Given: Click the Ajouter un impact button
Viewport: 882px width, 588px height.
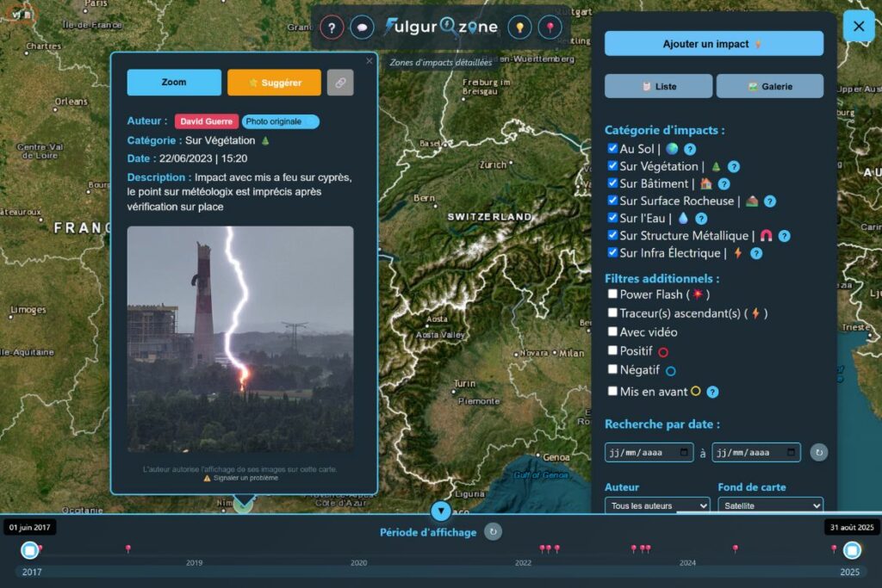Looking at the screenshot, I should pyautogui.click(x=713, y=44).
